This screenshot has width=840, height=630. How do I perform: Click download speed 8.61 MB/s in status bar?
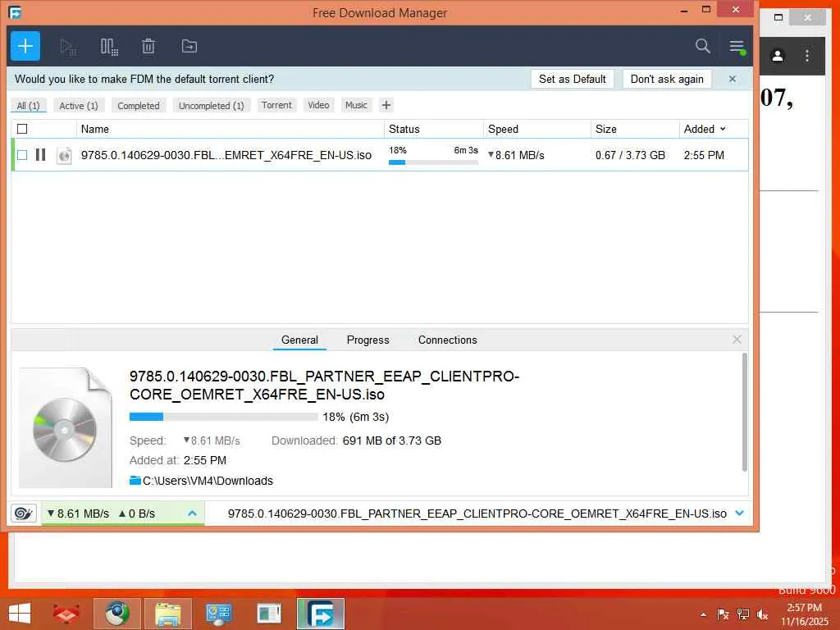click(x=78, y=514)
